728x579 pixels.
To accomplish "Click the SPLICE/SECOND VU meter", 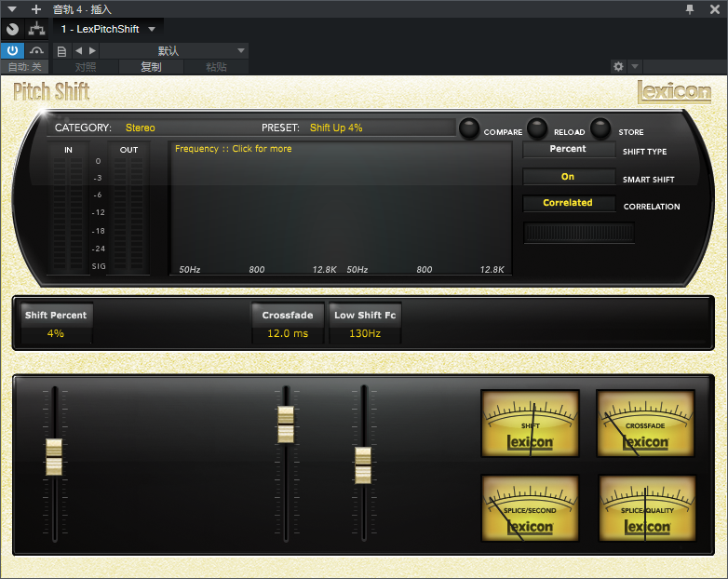I will 531,508.
